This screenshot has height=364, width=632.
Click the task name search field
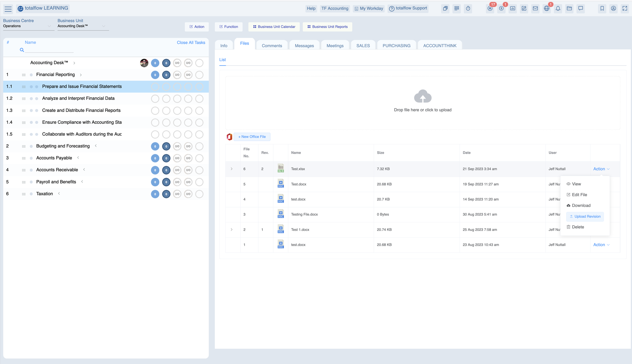pyautogui.click(x=49, y=50)
